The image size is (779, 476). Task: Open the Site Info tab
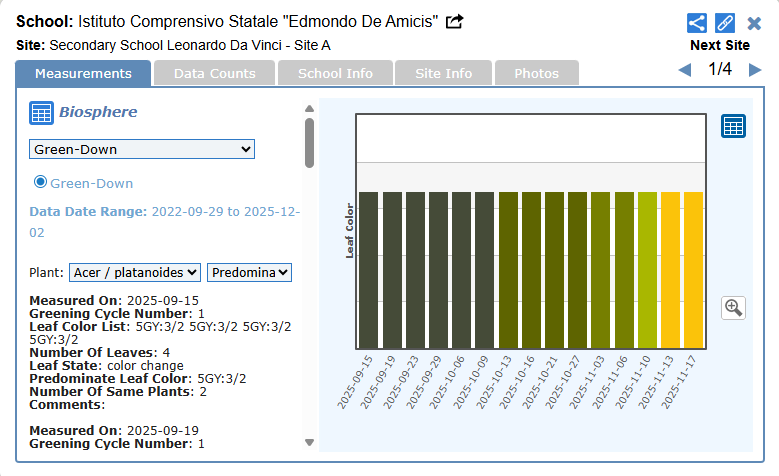pos(443,73)
